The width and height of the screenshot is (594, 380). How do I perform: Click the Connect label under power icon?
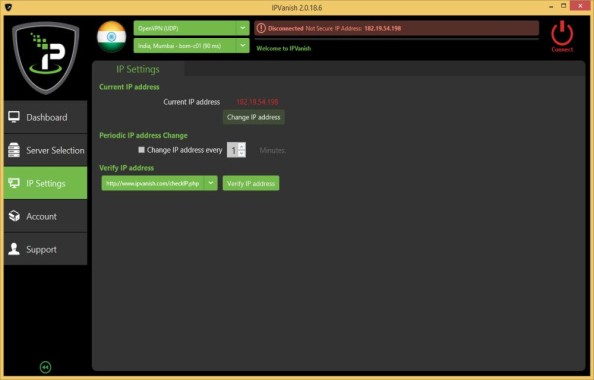562,49
